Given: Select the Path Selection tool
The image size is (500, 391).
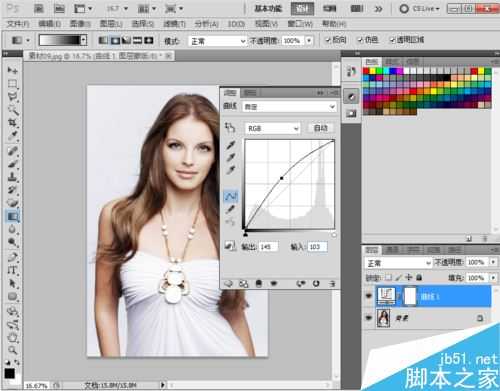Looking at the screenshot, I should pyautogui.click(x=13, y=283).
